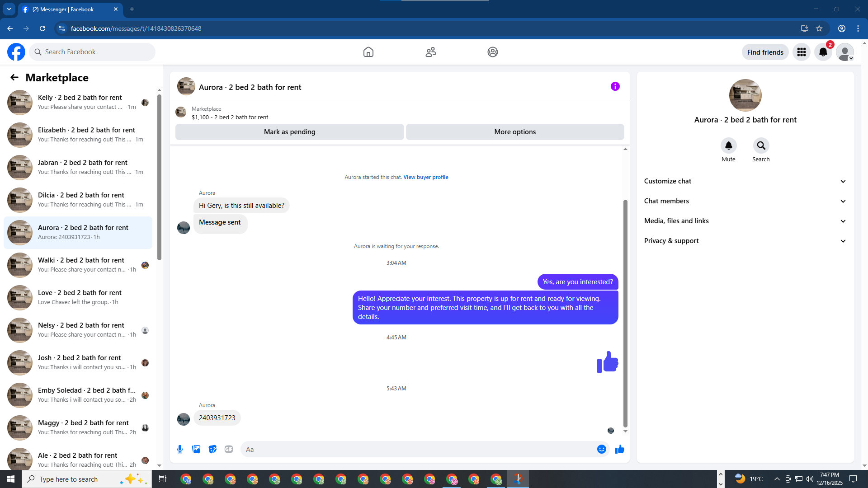Show hidden system tray icons

[x=777, y=479]
